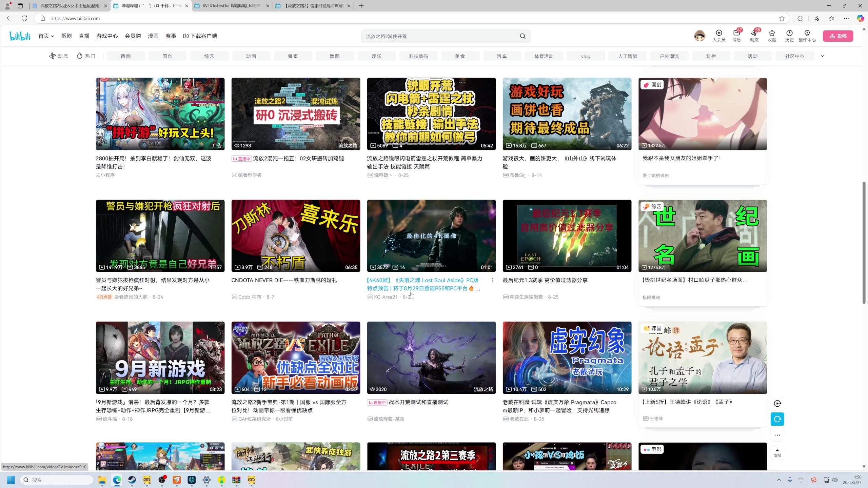
Task: Click 热门 flame icon
Action: click(x=80, y=56)
